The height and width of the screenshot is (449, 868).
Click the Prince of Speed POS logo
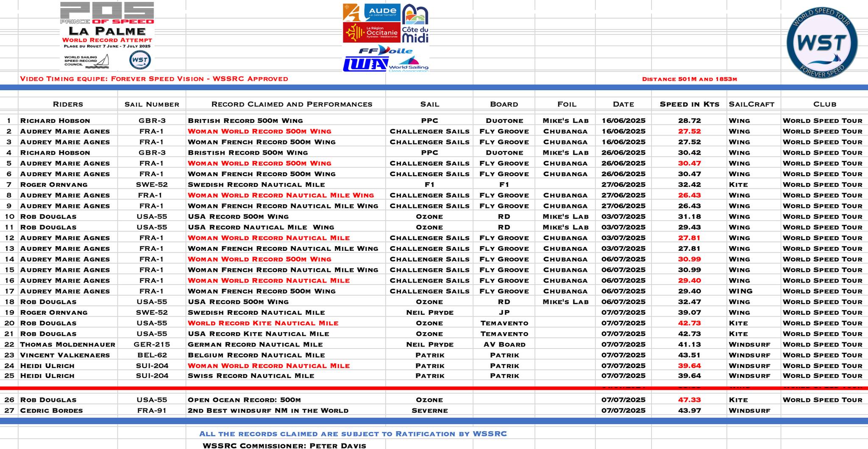point(107,13)
